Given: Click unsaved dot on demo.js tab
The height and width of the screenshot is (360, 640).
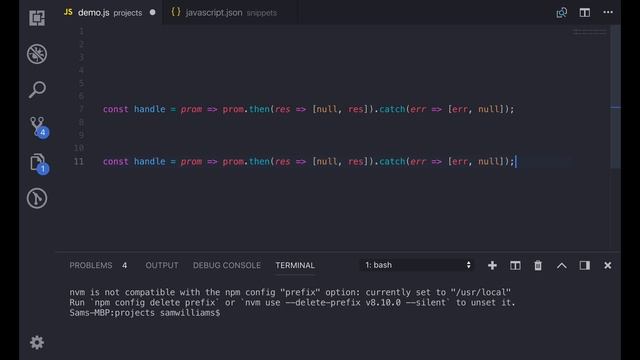Looking at the screenshot, I should click(x=153, y=12).
